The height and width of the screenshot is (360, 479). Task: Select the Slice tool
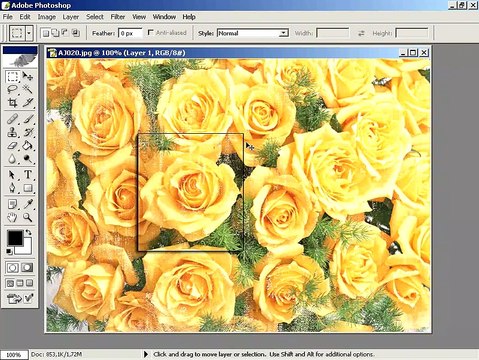click(28, 102)
